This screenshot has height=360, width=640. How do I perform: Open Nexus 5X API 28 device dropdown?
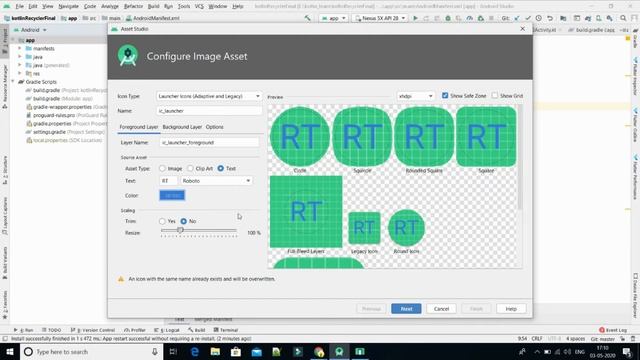379,18
